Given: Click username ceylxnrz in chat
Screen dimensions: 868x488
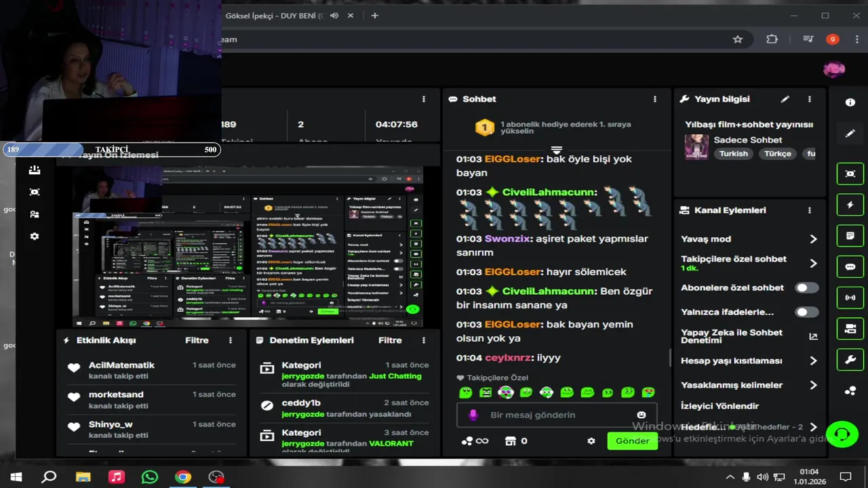Looking at the screenshot, I should tap(508, 358).
